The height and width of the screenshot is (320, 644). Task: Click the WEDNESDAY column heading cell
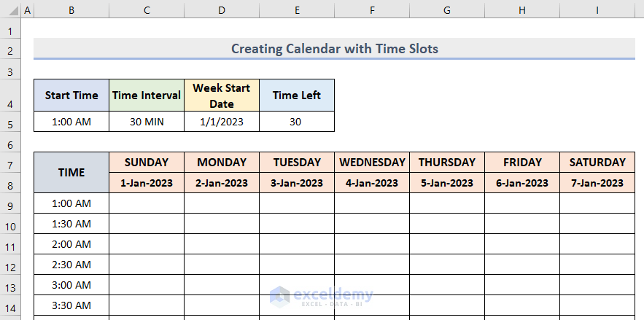tap(372, 163)
